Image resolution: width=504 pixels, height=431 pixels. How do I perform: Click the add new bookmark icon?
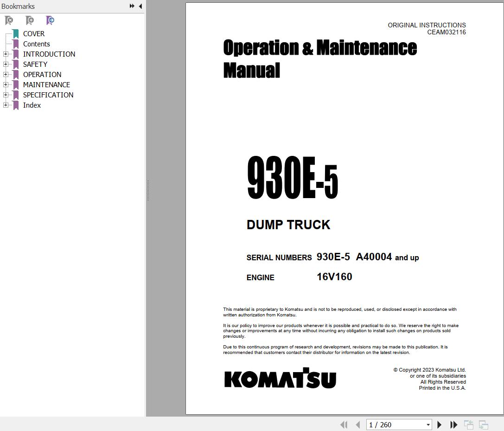(30, 20)
